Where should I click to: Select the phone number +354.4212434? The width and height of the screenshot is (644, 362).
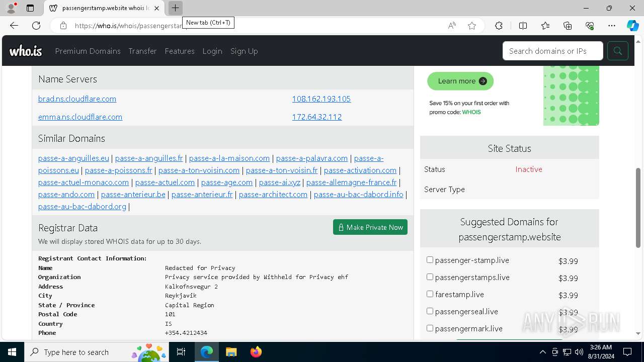click(x=186, y=333)
